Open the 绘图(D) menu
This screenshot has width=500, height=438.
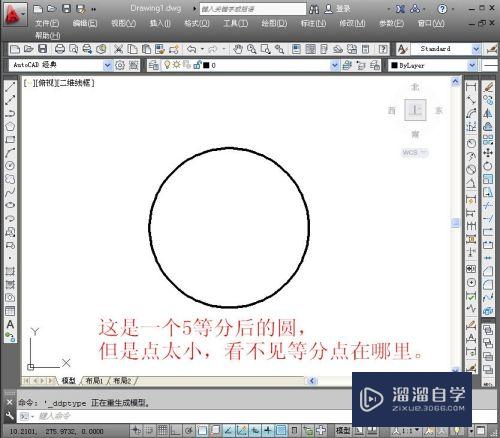(274, 23)
